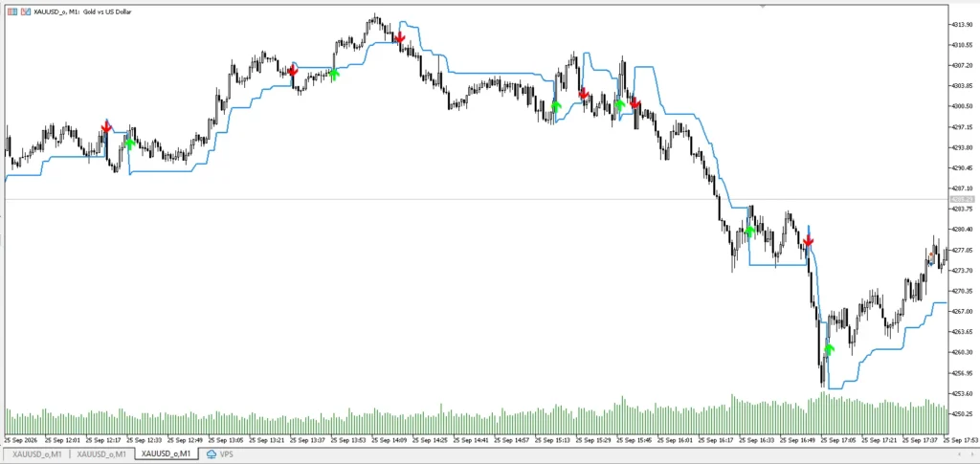Open the VPS tab

[220, 454]
